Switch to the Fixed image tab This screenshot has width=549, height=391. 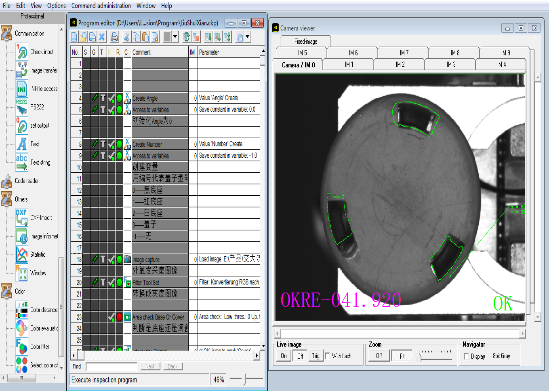[x=305, y=41]
